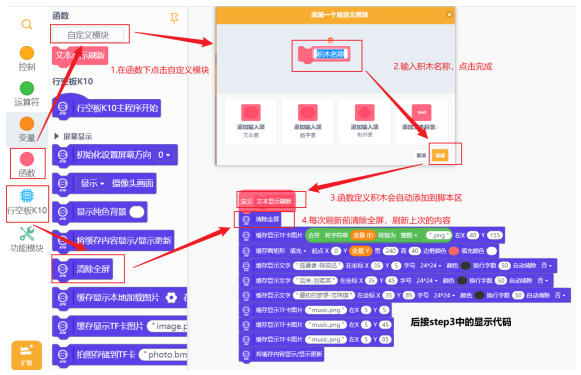This screenshot has width=581, height=375.
Task: Open 自动清除 否 dropdown on Y 45 text row
Action: (x=543, y=281)
